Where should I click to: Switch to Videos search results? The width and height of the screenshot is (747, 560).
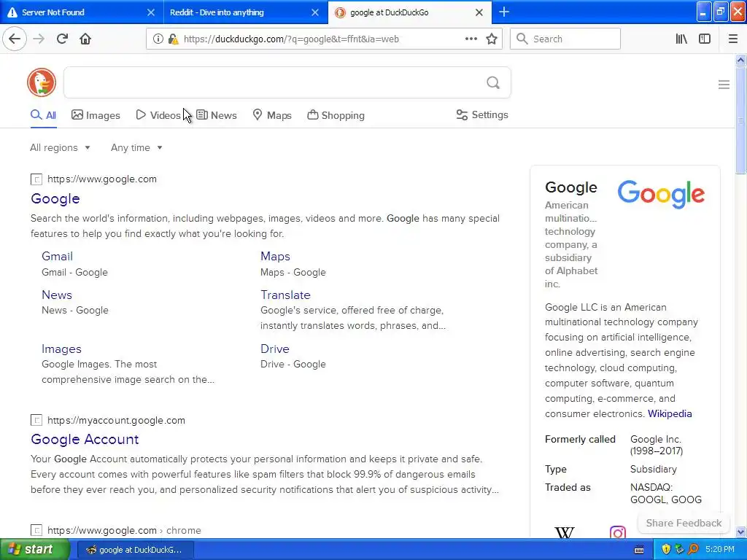158,115
